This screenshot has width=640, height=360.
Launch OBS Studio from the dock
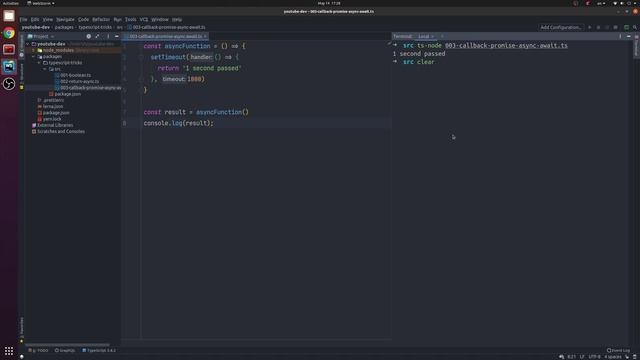pos(9,84)
